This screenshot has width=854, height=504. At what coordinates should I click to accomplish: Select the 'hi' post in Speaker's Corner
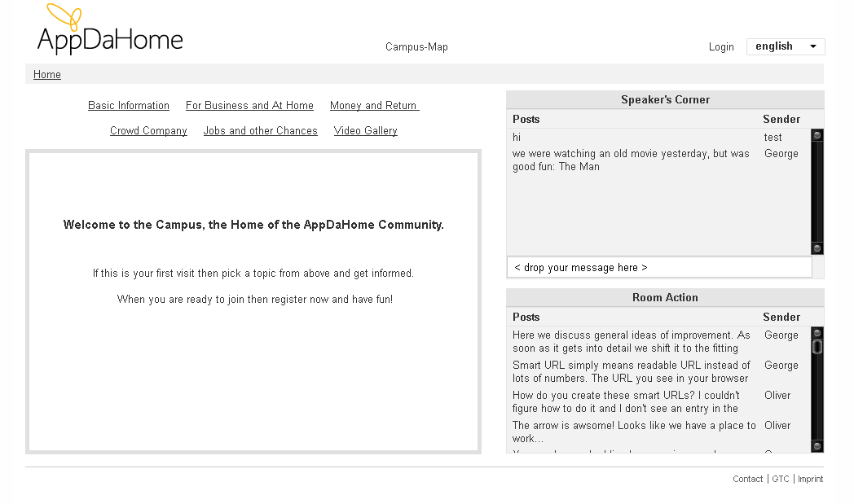[x=517, y=137]
